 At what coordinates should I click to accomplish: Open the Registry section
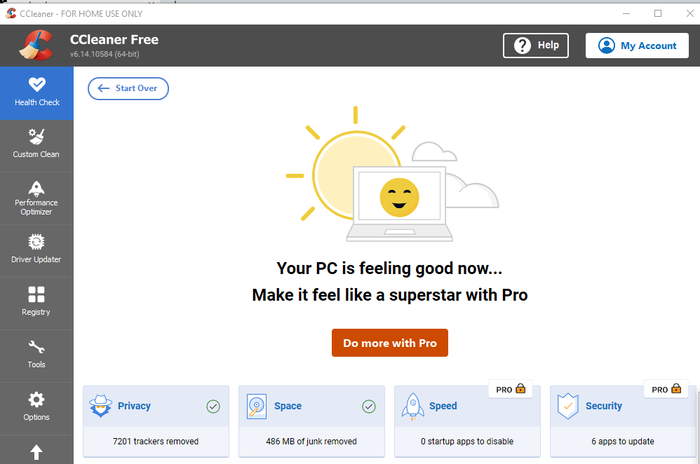pyautogui.click(x=37, y=303)
